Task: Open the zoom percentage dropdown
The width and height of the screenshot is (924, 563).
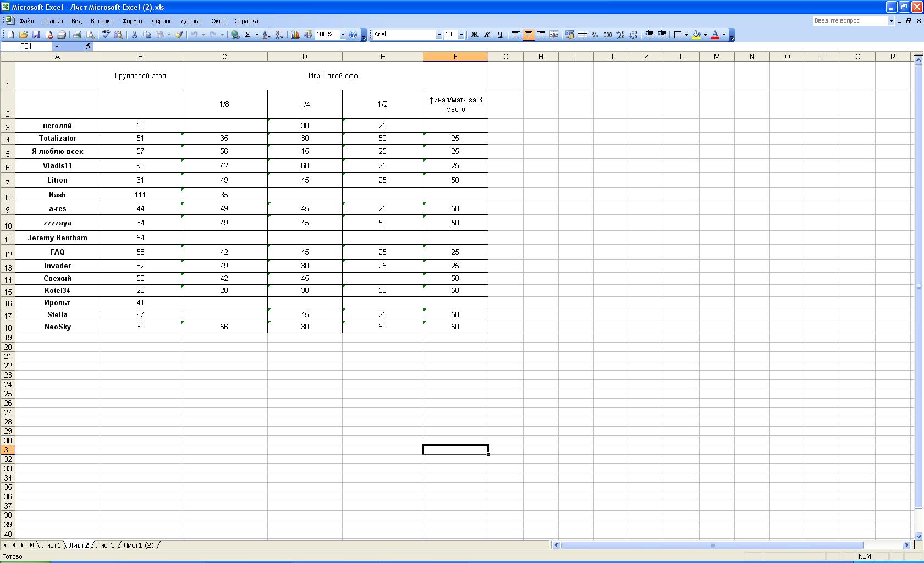Action: (343, 35)
